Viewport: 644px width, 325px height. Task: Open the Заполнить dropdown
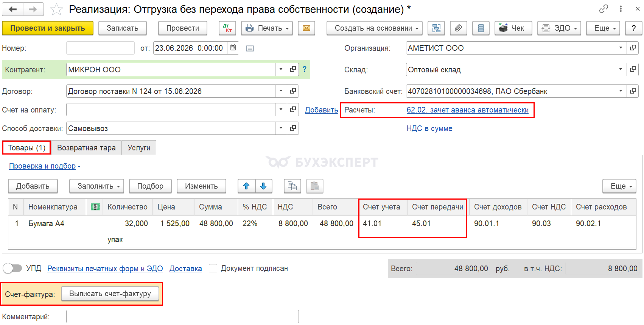coord(96,186)
